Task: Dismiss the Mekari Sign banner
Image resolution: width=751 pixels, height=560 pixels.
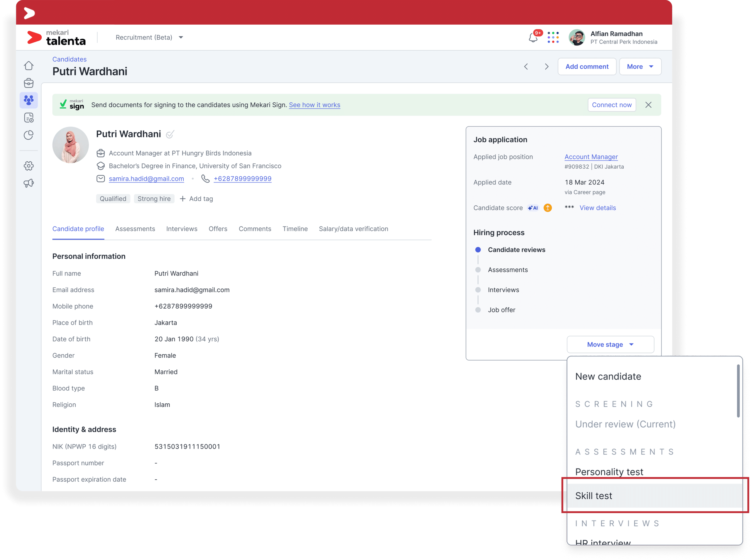Action: pyautogui.click(x=648, y=105)
